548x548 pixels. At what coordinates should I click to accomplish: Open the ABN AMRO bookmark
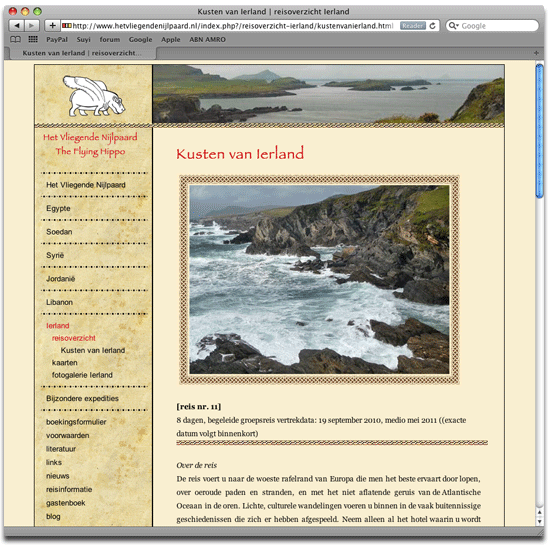[208, 39]
